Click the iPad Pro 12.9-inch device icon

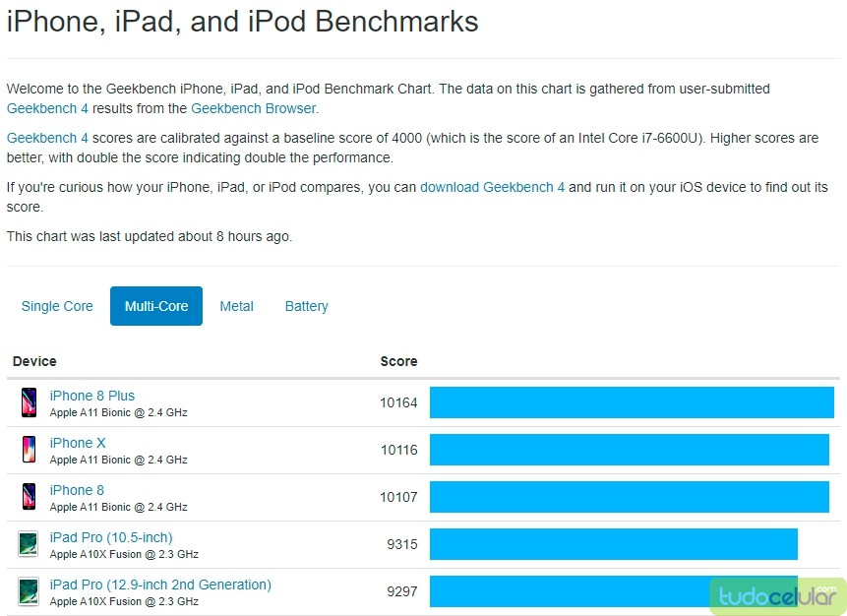click(29, 591)
